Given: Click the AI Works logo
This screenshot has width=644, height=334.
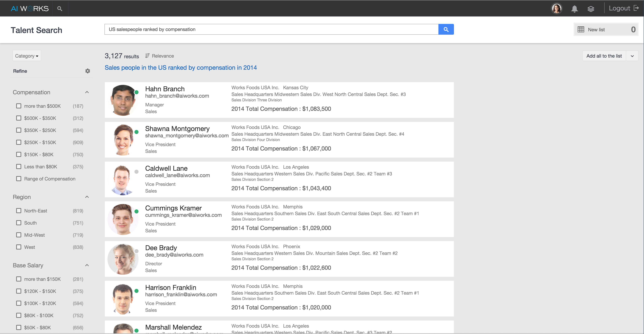Looking at the screenshot, I should coord(30,8).
